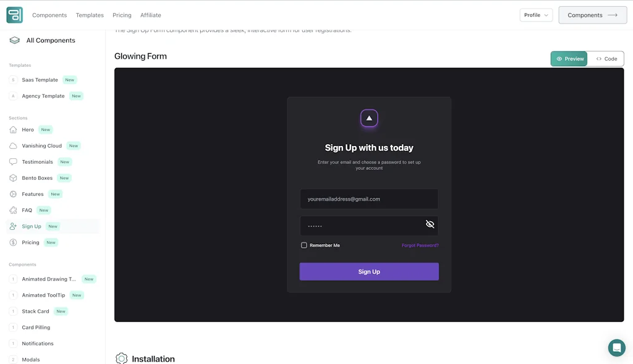Image resolution: width=633 pixels, height=364 pixels.
Task: Go to the Affiliate nav item
Action: pyautogui.click(x=150, y=15)
